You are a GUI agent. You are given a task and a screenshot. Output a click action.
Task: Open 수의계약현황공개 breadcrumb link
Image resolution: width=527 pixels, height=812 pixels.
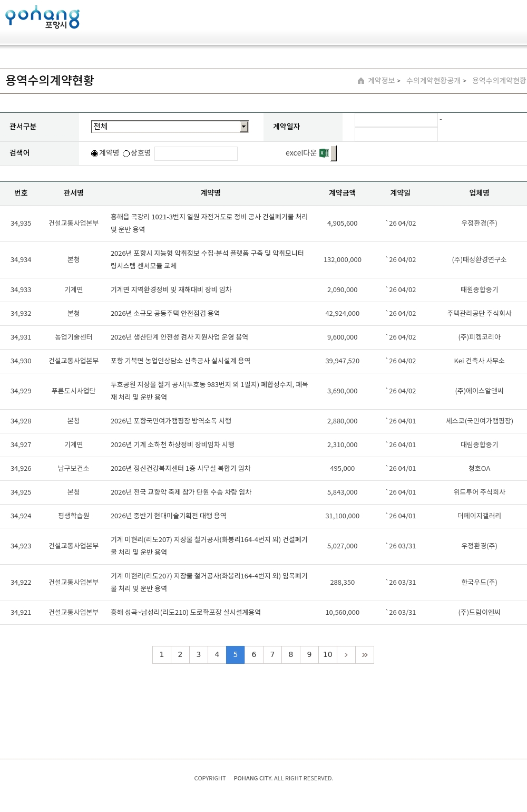[x=433, y=81]
